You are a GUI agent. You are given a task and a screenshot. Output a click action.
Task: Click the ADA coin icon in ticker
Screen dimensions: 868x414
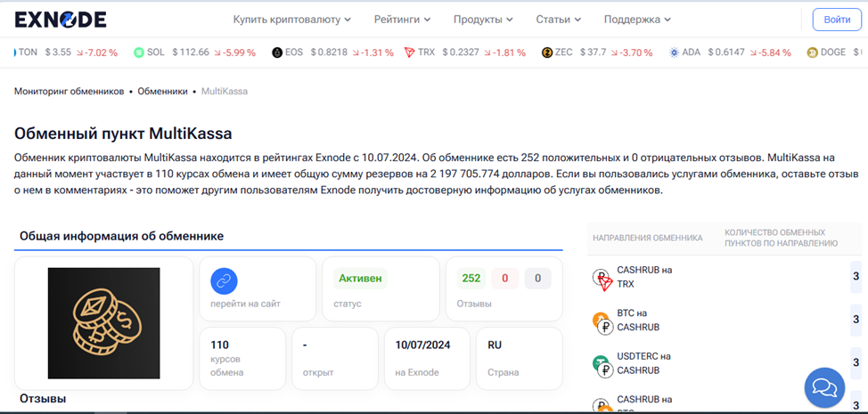coord(674,53)
